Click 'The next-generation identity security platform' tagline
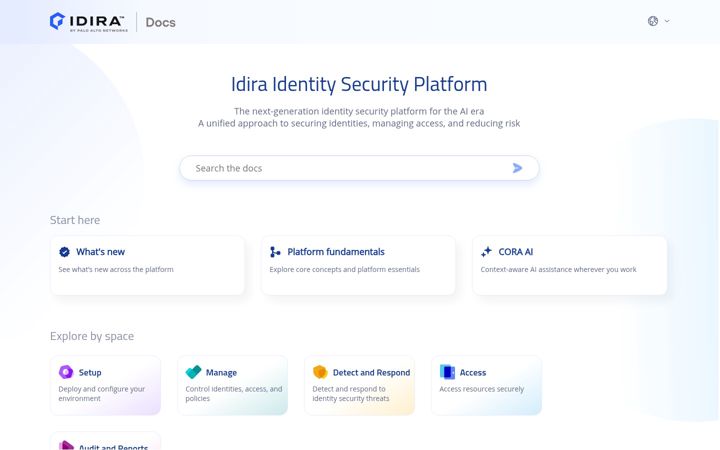Screen dimensions: 720x450 (359, 111)
